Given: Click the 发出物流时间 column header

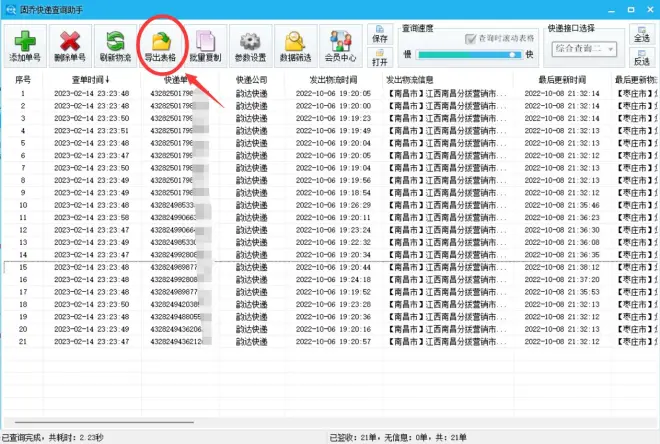Looking at the screenshot, I should click(333, 80).
